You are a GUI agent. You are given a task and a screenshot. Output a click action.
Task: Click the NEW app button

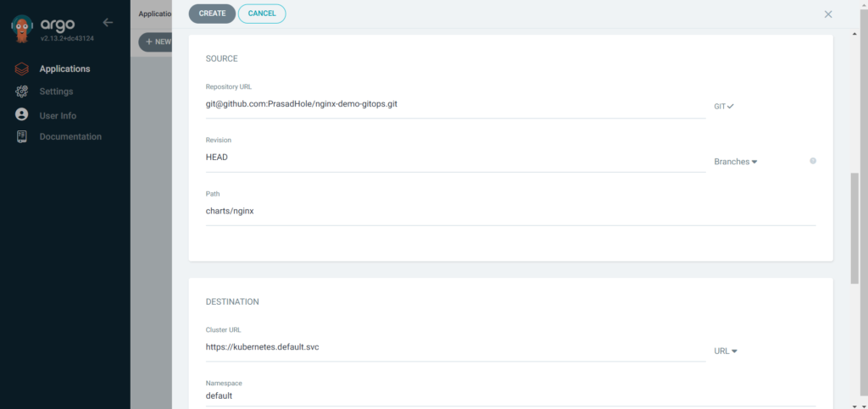click(x=156, y=42)
